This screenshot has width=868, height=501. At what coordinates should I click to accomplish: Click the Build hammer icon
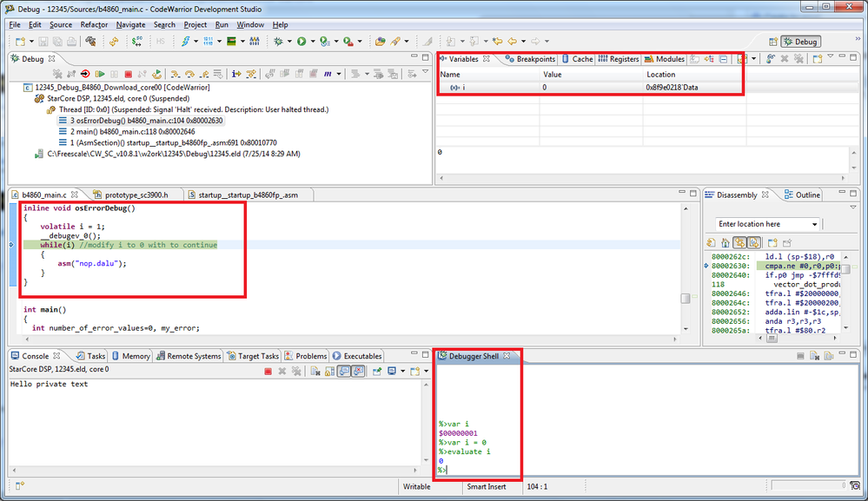tap(90, 42)
